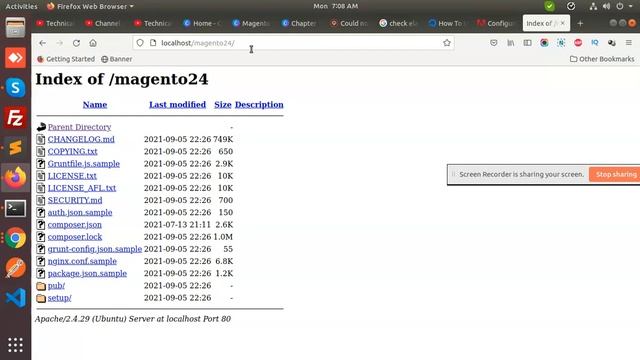The image size is (640, 360).
Task: Open Terminal from the dock
Action: pyautogui.click(x=16, y=208)
